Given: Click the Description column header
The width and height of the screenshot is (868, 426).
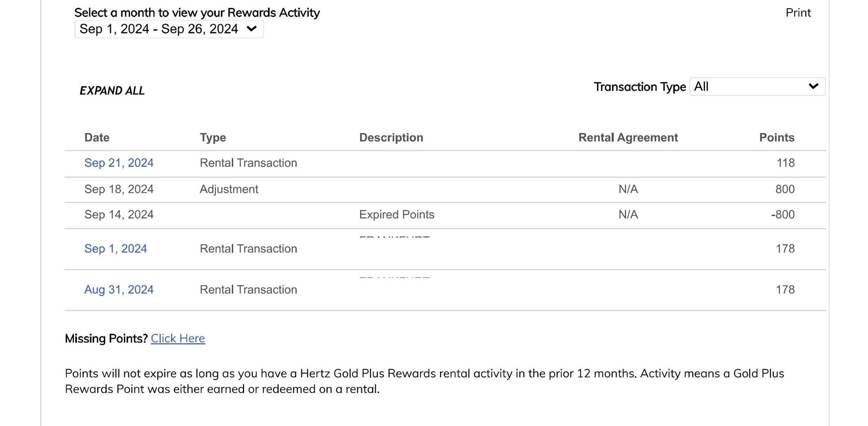Looking at the screenshot, I should [391, 137].
